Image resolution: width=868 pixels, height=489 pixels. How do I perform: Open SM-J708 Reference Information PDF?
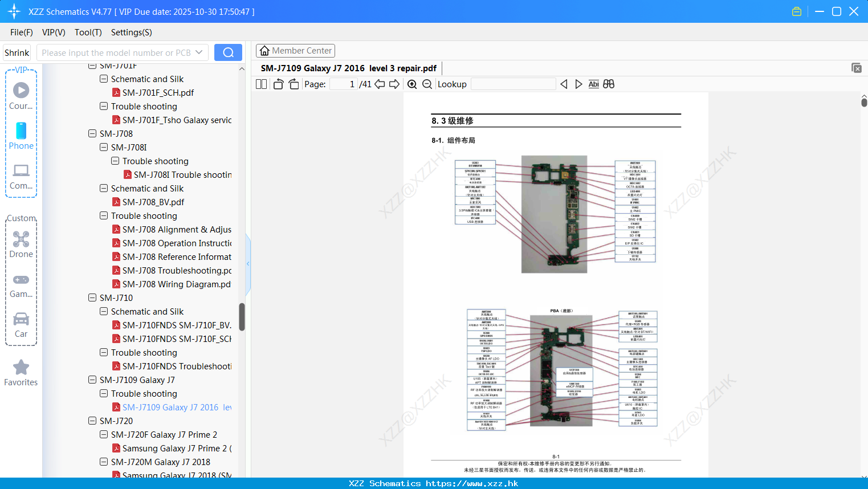click(177, 256)
